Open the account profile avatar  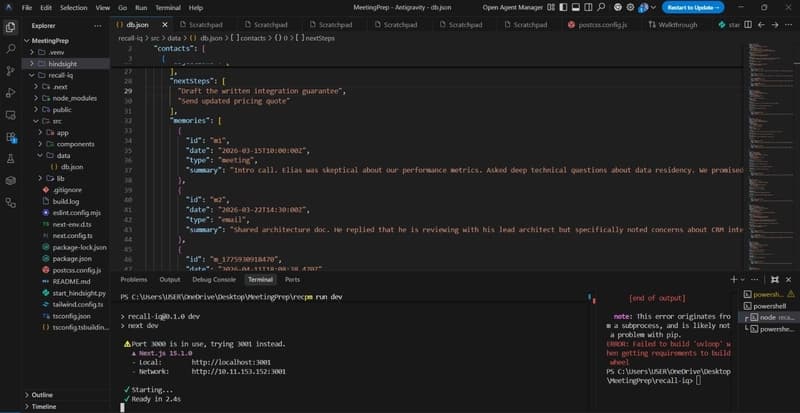(x=643, y=8)
